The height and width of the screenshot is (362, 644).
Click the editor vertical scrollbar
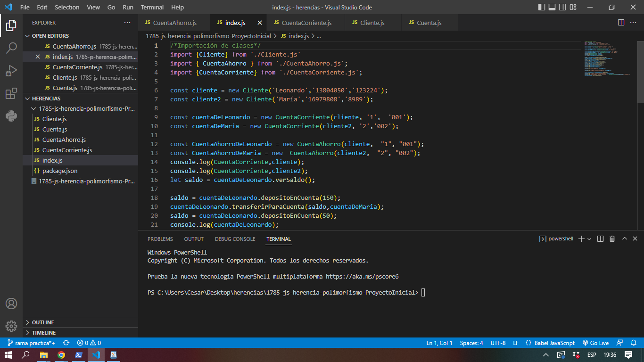pyautogui.click(x=640, y=72)
